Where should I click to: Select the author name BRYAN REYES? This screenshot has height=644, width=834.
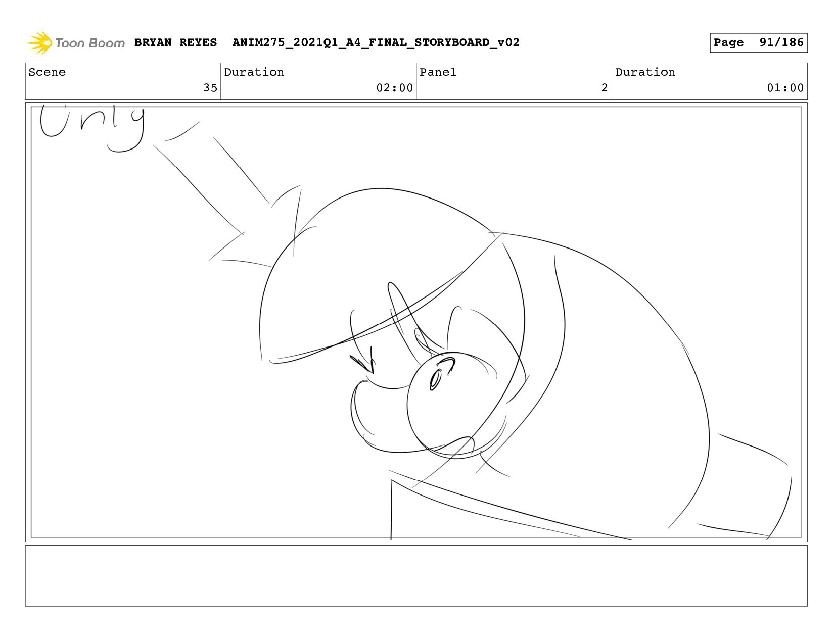175,42
